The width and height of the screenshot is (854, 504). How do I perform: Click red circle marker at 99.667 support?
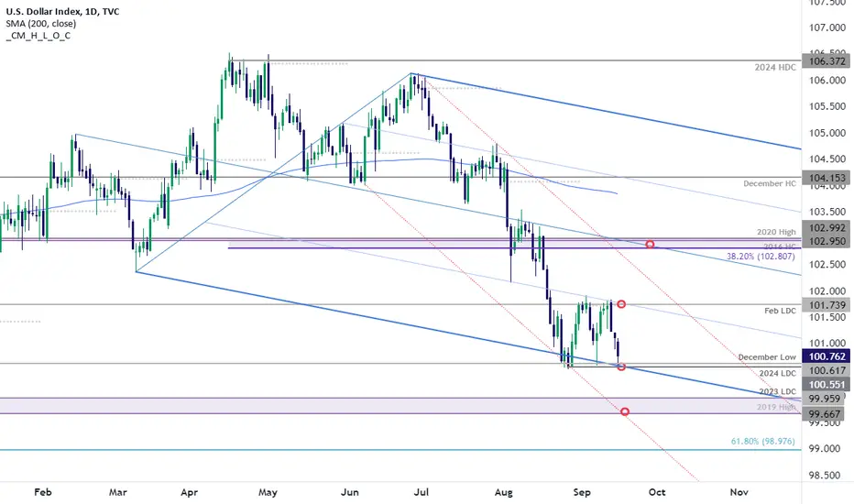coord(625,411)
